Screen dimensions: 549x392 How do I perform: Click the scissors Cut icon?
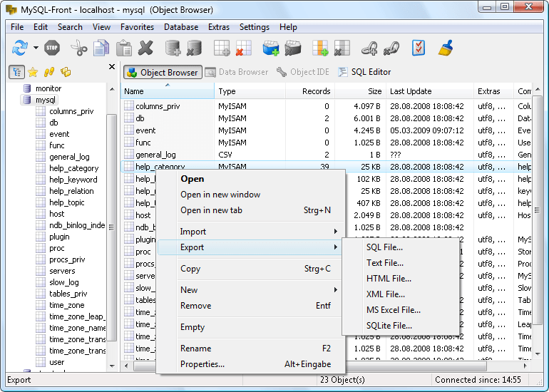79,48
